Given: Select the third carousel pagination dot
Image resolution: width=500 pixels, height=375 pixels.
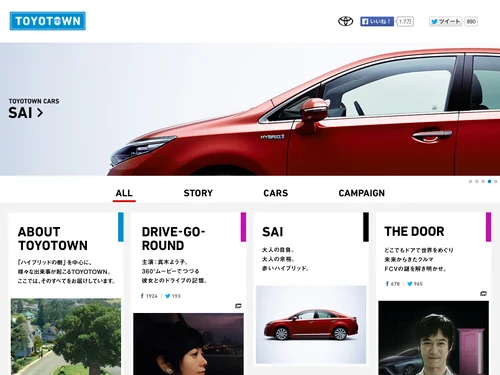Looking at the screenshot, I should pyautogui.click(x=483, y=181).
